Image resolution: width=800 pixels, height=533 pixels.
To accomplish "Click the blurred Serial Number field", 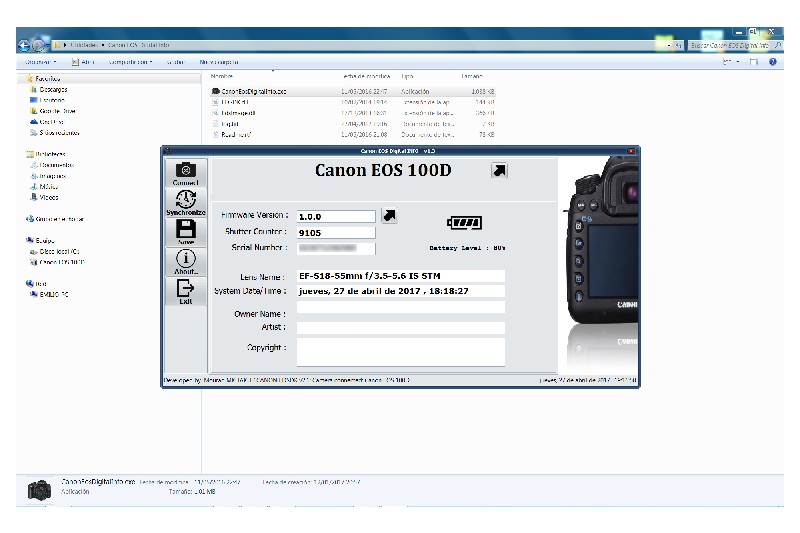I will click(x=336, y=248).
